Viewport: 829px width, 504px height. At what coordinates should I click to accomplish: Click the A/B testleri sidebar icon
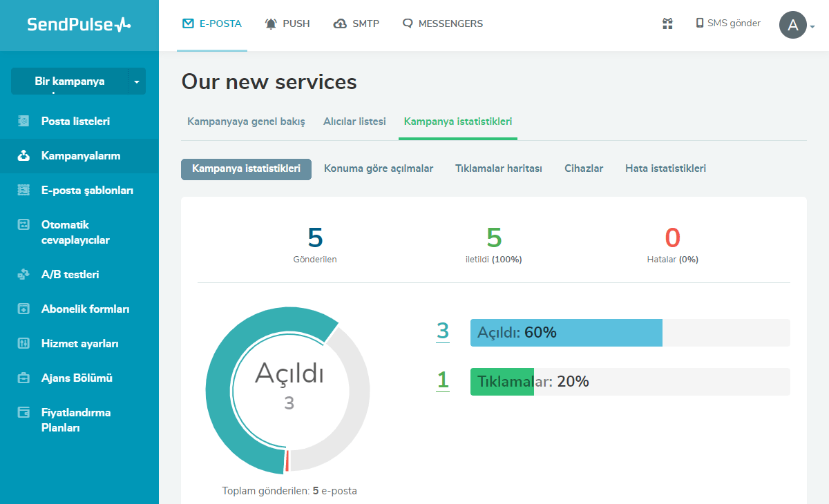pos(23,275)
